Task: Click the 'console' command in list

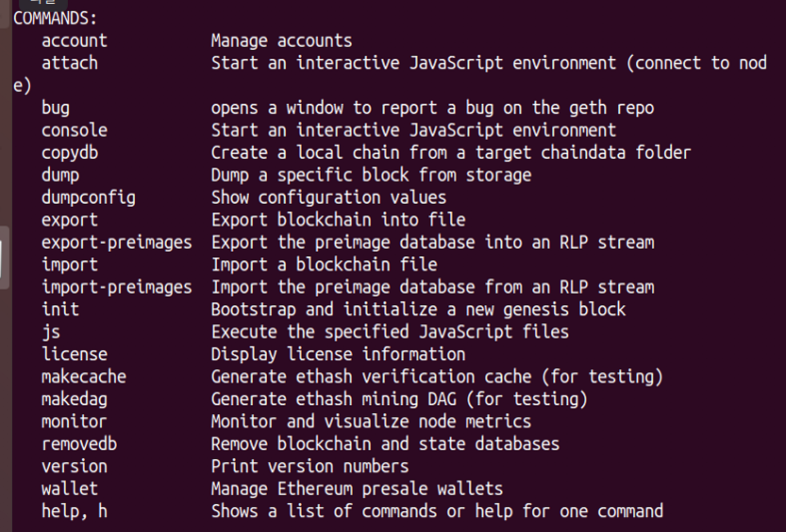Action: [x=74, y=130]
